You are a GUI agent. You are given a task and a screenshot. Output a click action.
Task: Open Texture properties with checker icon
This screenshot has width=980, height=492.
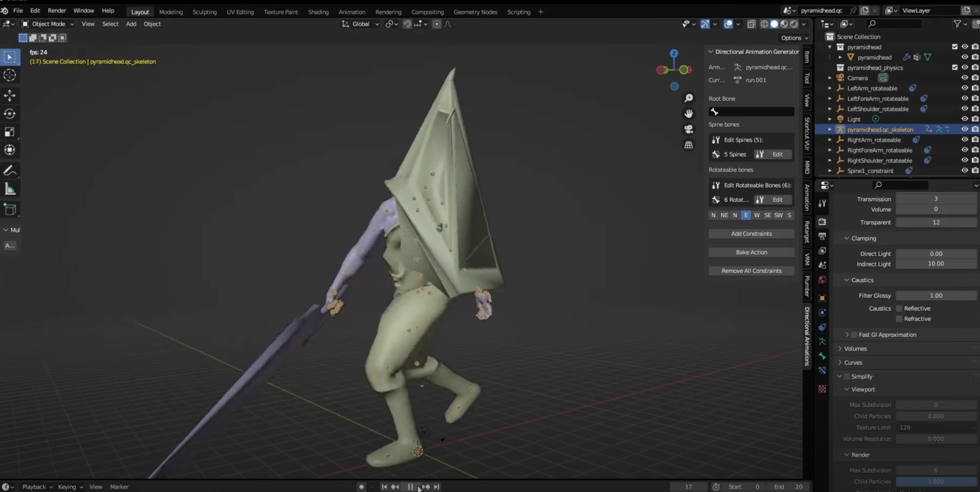tap(823, 389)
